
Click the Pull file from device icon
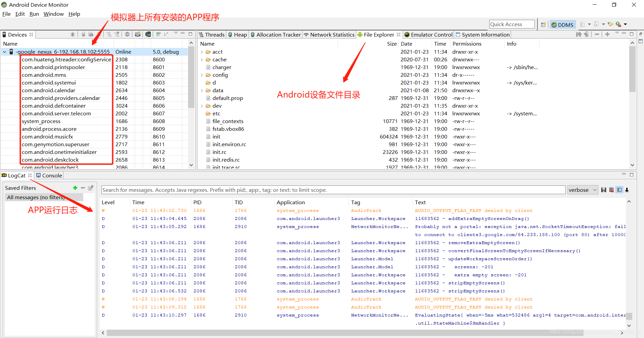click(x=579, y=34)
